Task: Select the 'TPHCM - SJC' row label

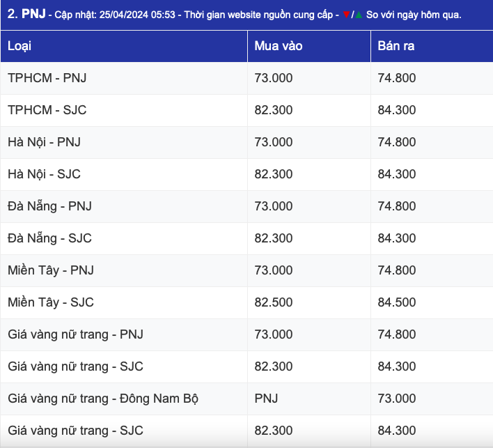Action: pos(47,110)
